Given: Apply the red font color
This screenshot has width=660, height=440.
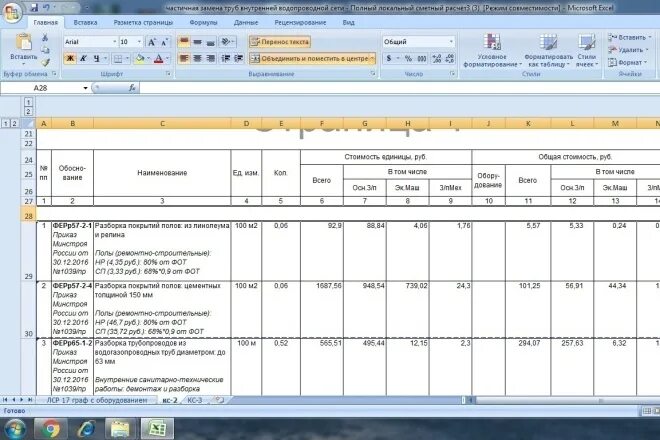Looking at the screenshot, I should 159,59.
